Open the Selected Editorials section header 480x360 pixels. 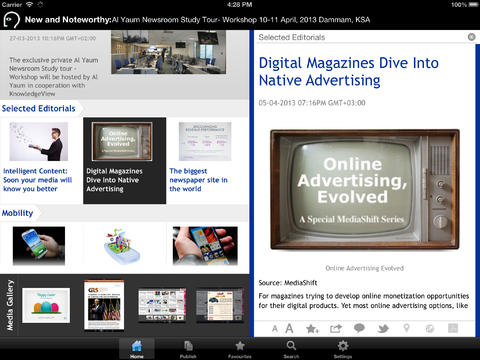[x=39, y=108]
